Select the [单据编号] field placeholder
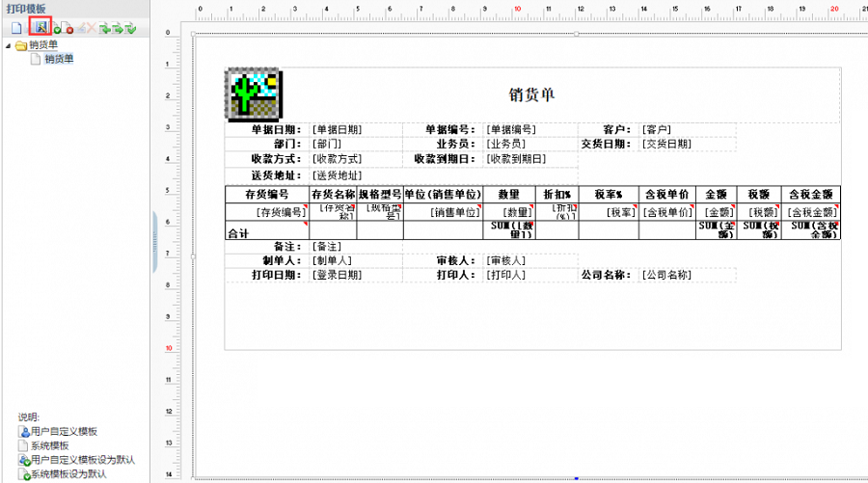 (511, 129)
